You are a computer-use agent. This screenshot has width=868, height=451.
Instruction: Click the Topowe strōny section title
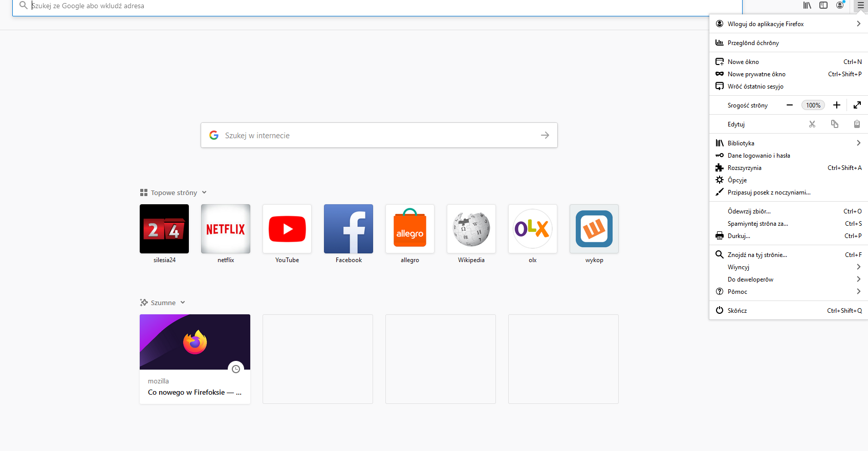(x=174, y=192)
